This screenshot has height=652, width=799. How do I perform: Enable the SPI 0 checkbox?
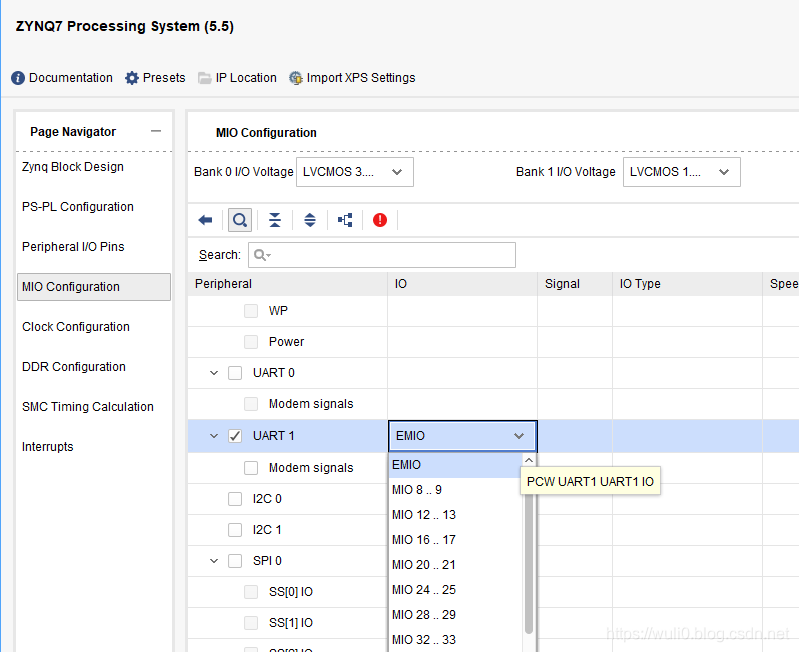(x=235, y=561)
